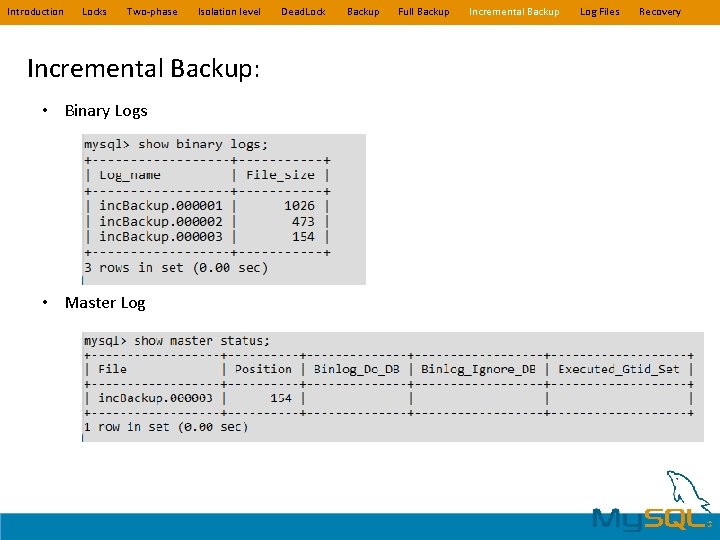The width and height of the screenshot is (720, 540).
Task: Open the Recovery tab
Action: (x=660, y=12)
